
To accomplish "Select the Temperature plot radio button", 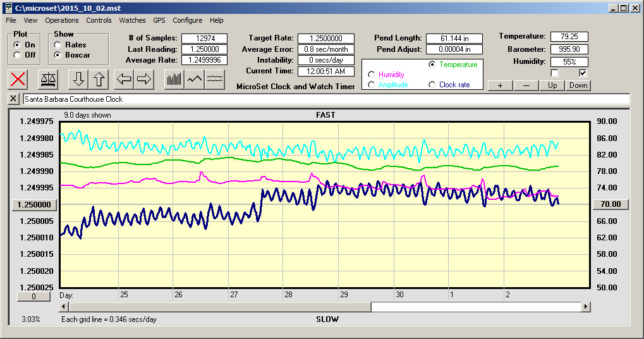I will pyautogui.click(x=432, y=65).
